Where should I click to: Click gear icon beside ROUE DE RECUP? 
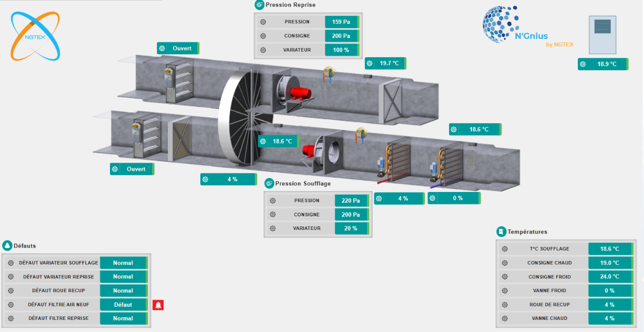click(505, 305)
